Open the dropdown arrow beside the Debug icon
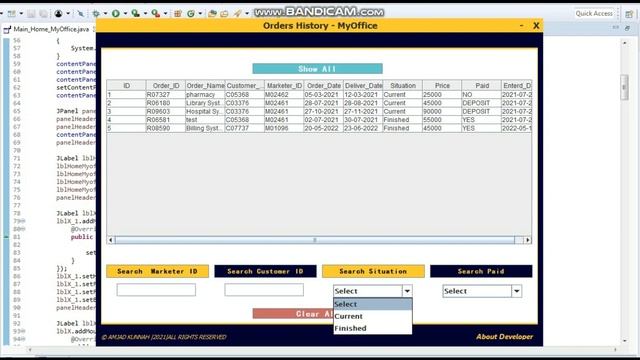This screenshot has height=360, width=640. click(x=105, y=13)
